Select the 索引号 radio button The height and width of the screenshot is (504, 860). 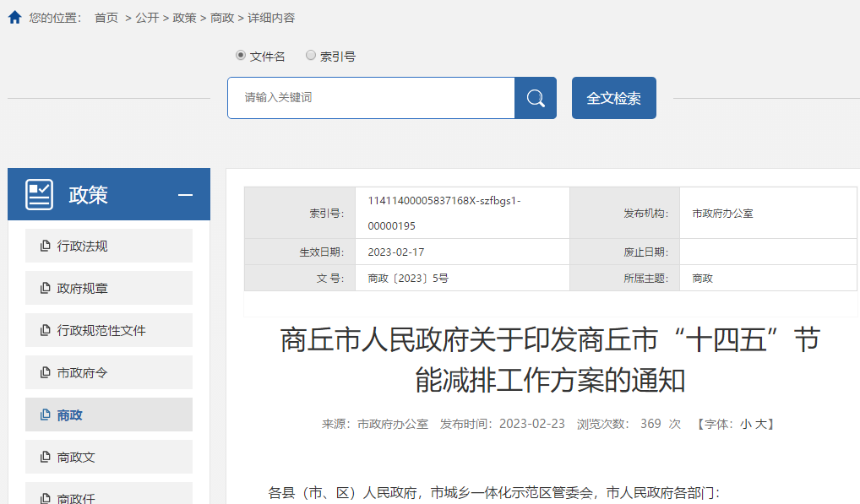(310, 56)
